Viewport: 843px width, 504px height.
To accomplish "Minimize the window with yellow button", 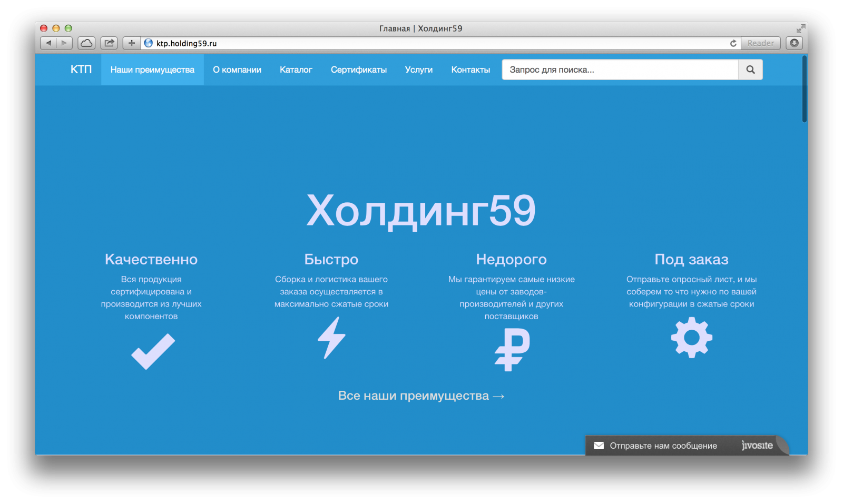I will point(56,28).
